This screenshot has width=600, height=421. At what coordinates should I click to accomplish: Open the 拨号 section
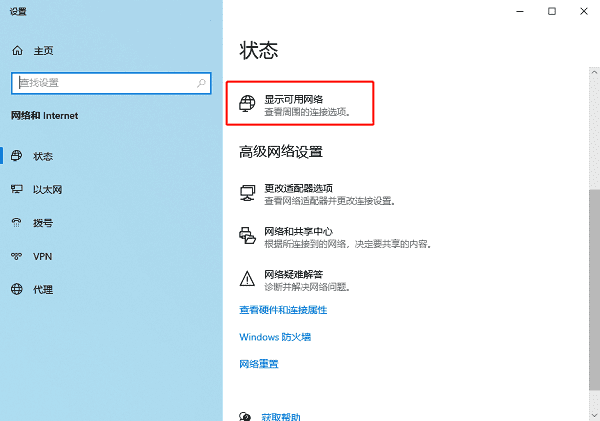43,223
